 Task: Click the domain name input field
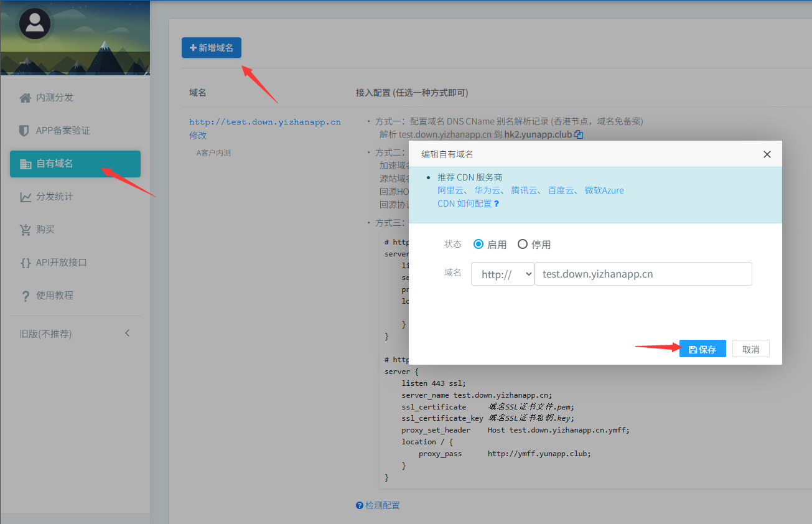(643, 274)
